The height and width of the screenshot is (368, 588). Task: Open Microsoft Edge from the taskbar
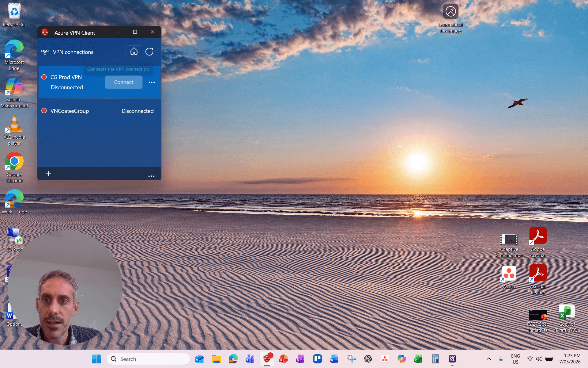pos(233,359)
